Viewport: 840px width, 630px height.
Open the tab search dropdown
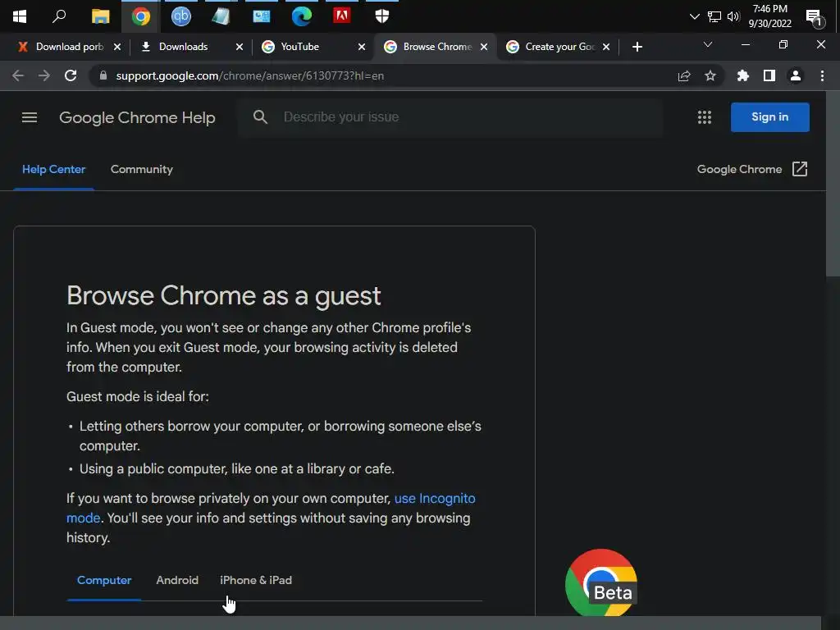click(x=708, y=44)
